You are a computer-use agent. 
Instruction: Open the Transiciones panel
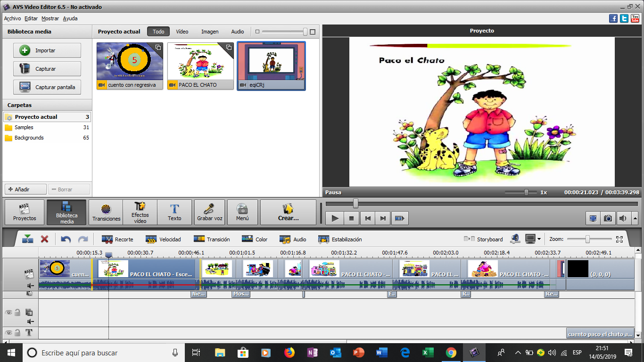click(x=107, y=212)
